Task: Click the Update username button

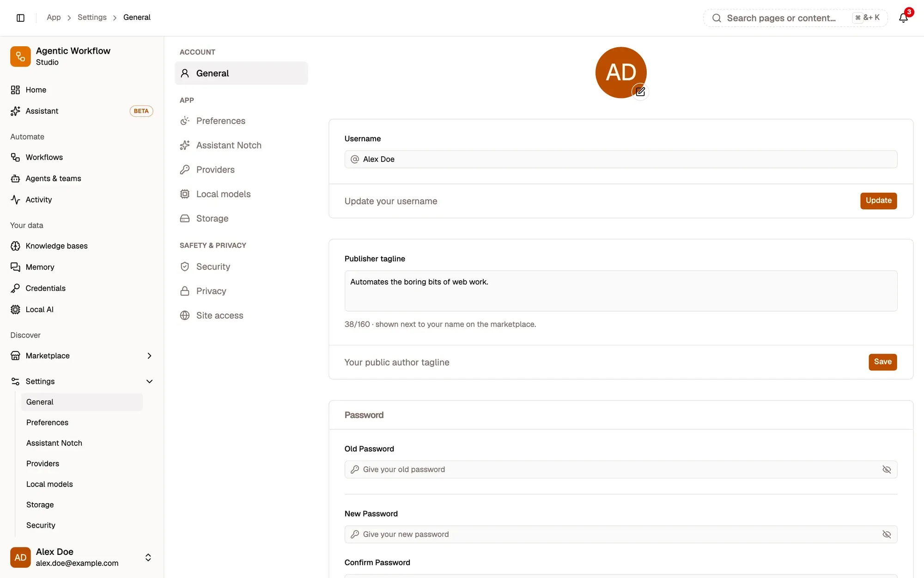Action: click(878, 201)
